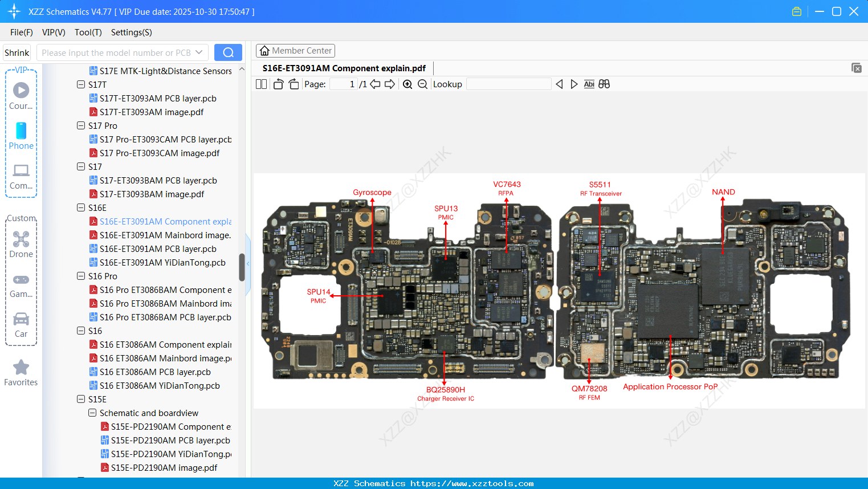Open the Member Center

tap(295, 50)
